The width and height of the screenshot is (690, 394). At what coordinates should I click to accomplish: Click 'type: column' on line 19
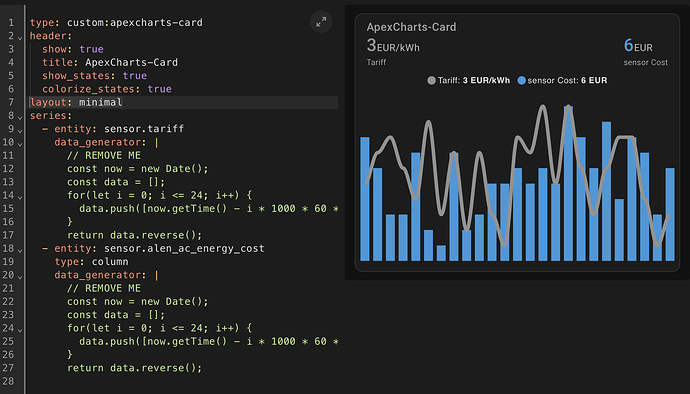pyautogui.click(x=92, y=261)
